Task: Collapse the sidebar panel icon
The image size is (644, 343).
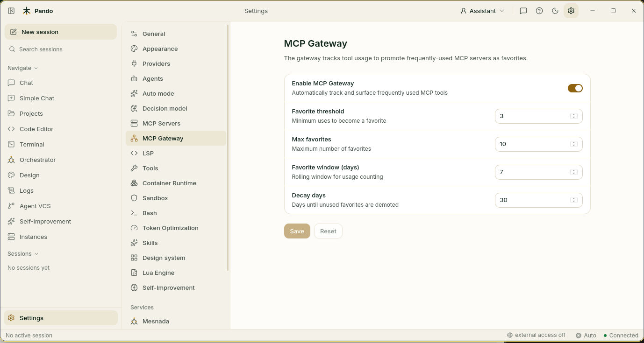Action: [x=11, y=11]
